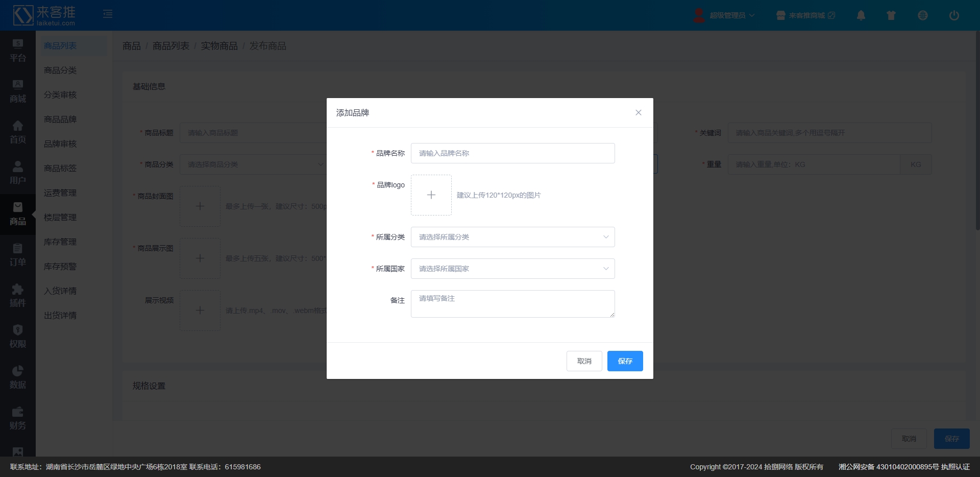The width and height of the screenshot is (980, 477).
Task: Open the 订单 section in left sidebar
Action: click(18, 255)
